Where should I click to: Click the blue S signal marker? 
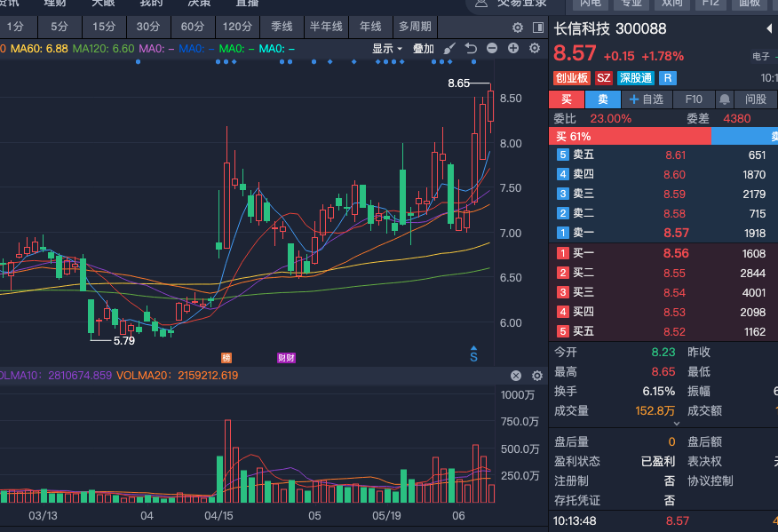click(x=474, y=353)
